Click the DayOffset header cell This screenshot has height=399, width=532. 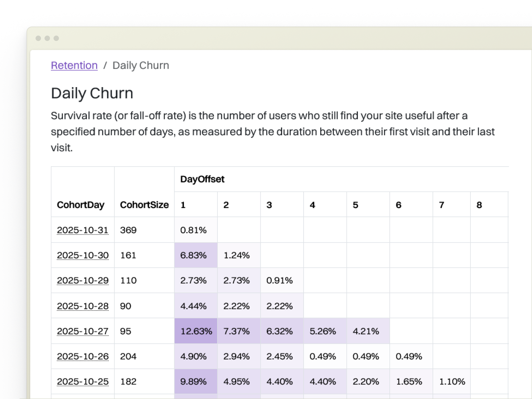[x=203, y=179]
